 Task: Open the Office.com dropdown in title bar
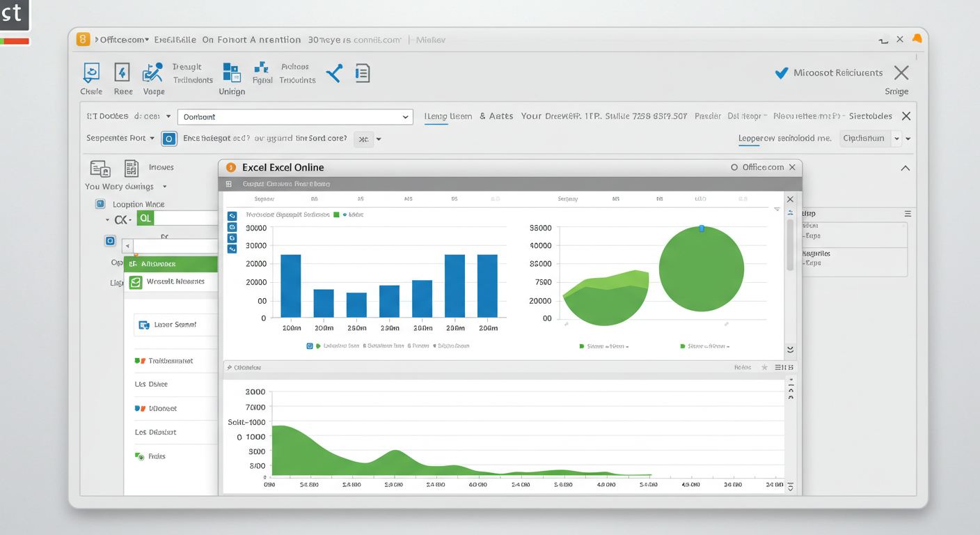pyautogui.click(x=146, y=40)
